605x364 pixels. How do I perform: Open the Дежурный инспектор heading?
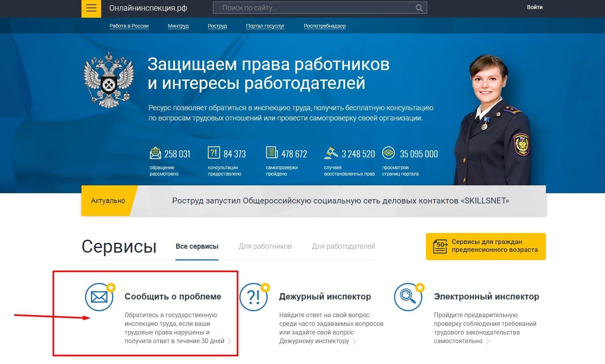pyautogui.click(x=325, y=297)
